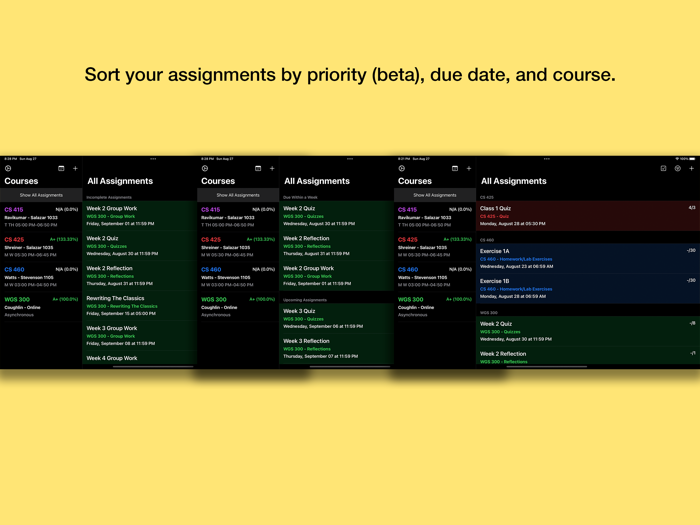Choose CS 425 in the right screenshot's course list

click(x=435, y=247)
